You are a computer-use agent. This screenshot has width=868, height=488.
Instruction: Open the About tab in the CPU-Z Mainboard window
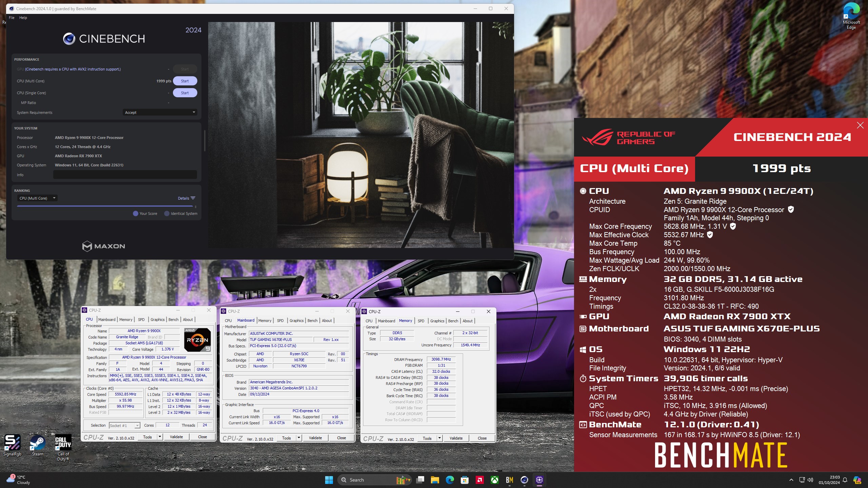point(327,321)
